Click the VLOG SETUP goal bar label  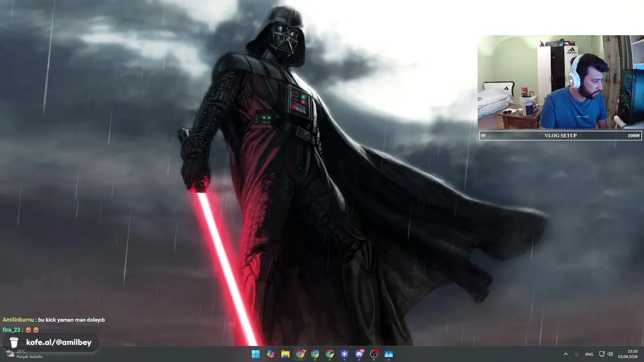tap(560, 136)
